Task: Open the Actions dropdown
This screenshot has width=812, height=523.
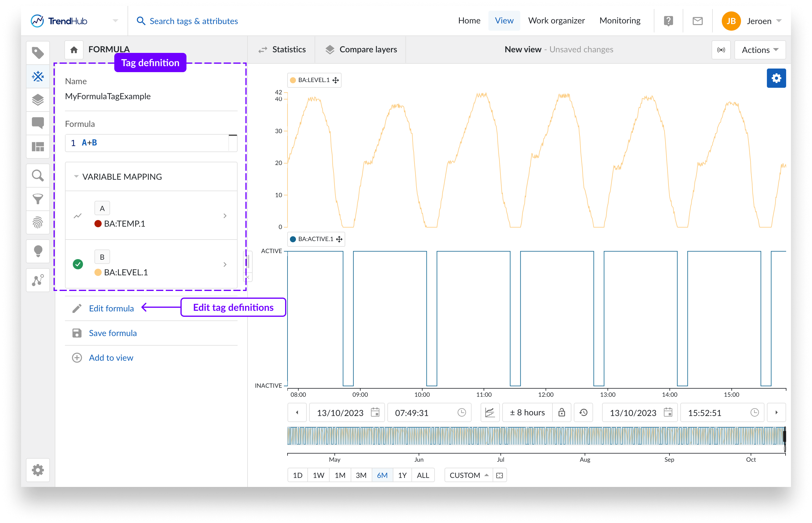Action: pos(760,50)
